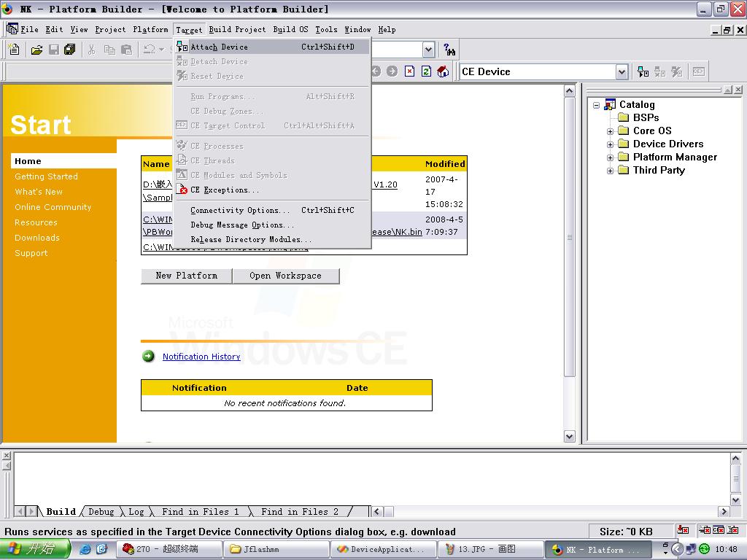Switch to Find in Files 1 tab
This screenshot has height=560, width=747.
pyautogui.click(x=200, y=512)
